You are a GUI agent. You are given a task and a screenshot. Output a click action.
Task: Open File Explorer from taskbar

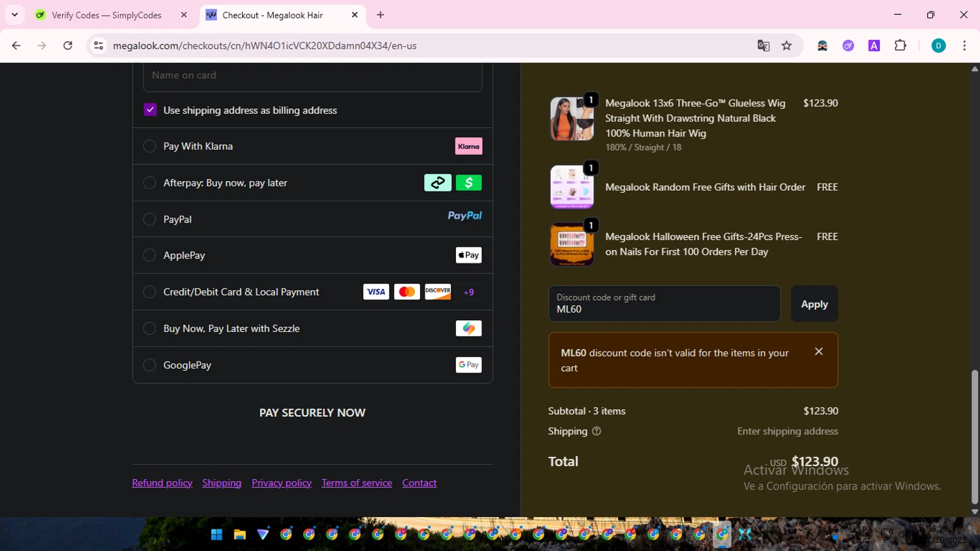[x=240, y=535]
